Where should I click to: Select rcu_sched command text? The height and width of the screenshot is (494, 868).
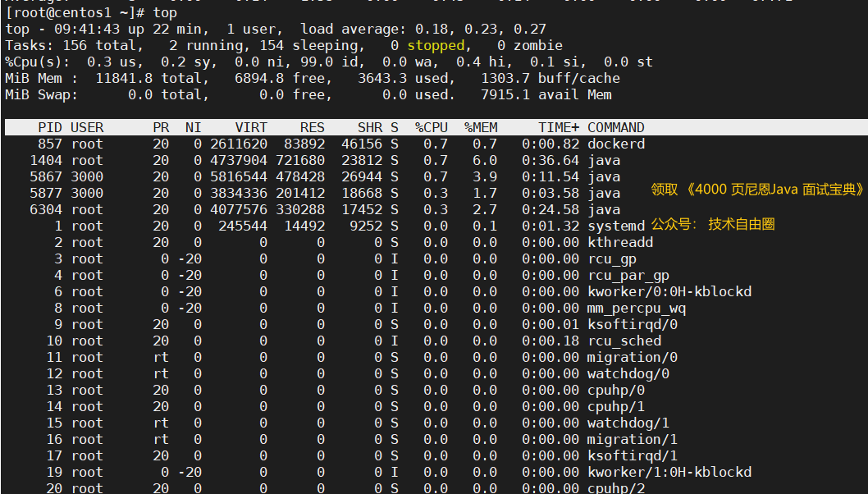click(624, 341)
